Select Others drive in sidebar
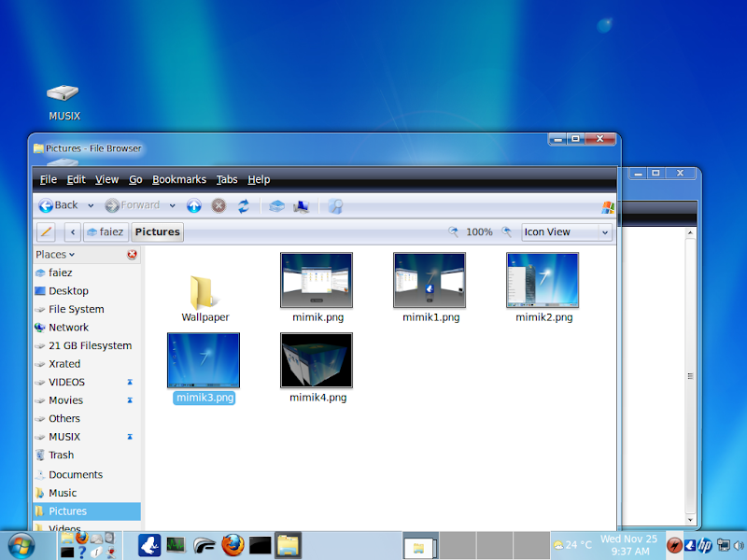This screenshot has height=560, width=747. point(87,418)
